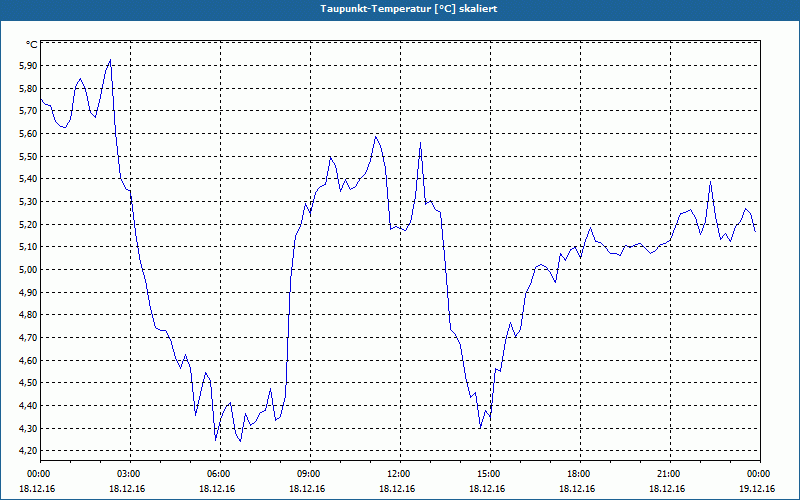
Task: Select the 06:00 time label
Action: [217, 474]
